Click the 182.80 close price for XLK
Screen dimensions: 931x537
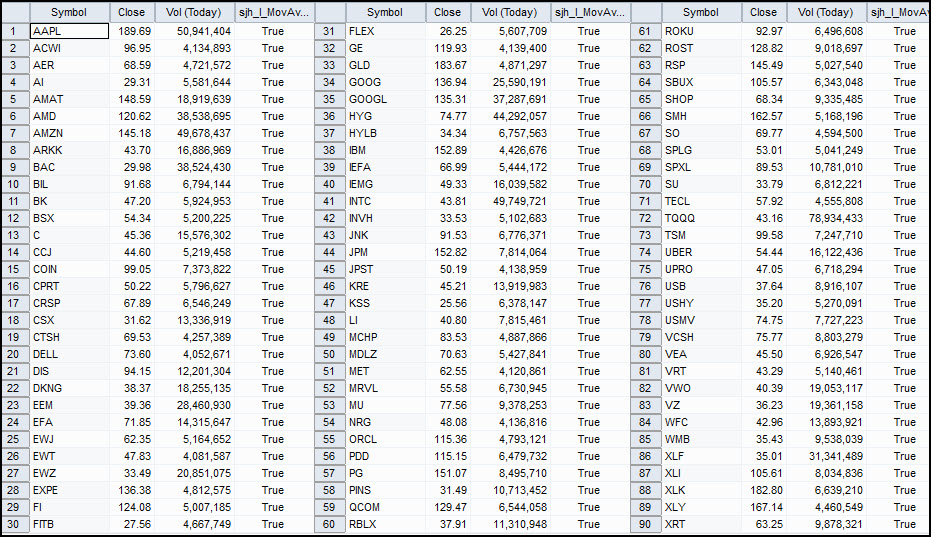pos(763,491)
